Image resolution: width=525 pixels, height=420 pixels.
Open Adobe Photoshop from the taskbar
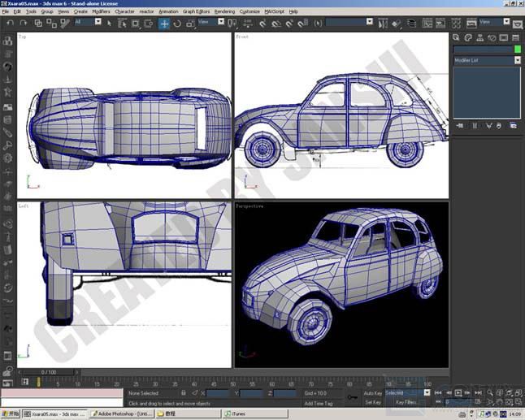[123, 414]
